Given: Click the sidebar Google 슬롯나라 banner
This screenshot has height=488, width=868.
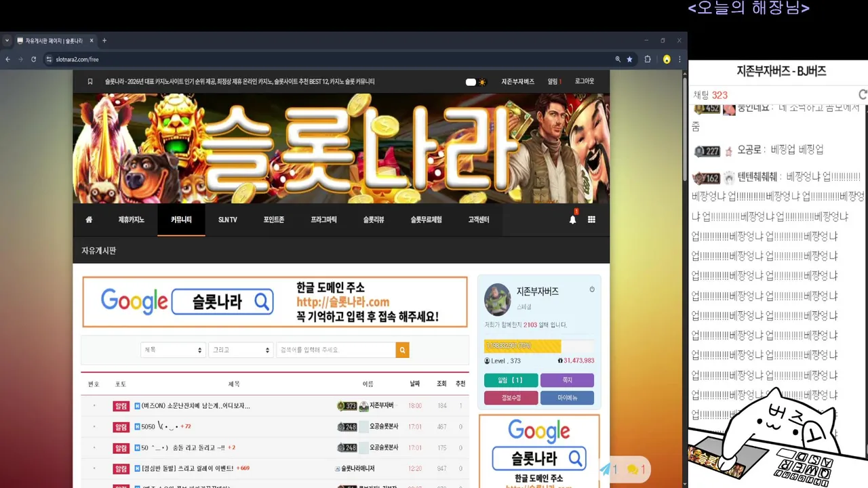Looking at the screenshot, I should [x=539, y=451].
